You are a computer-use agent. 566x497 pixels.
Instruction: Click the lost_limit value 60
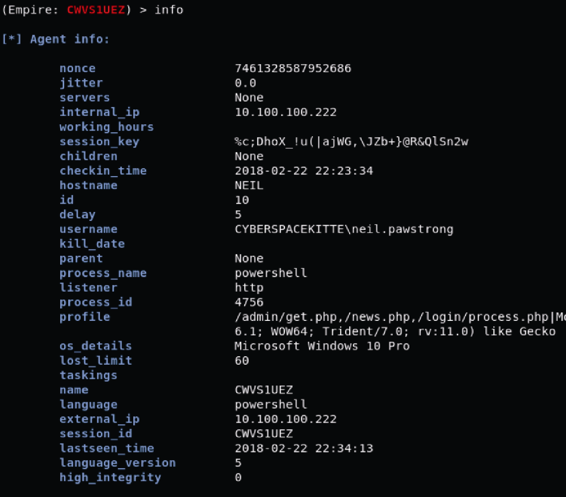click(x=242, y=361)
